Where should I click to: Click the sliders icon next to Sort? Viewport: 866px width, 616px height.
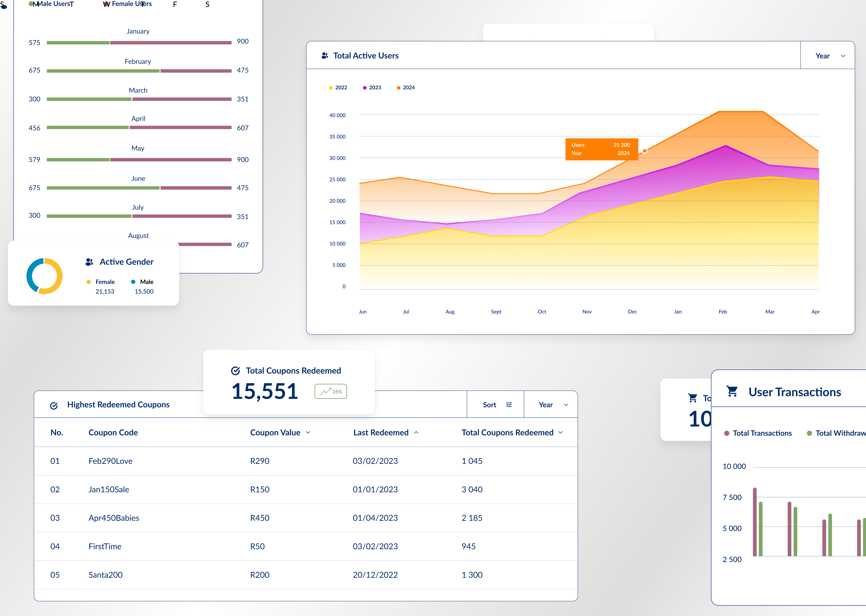pyautogui.click(x=509, y=405)
